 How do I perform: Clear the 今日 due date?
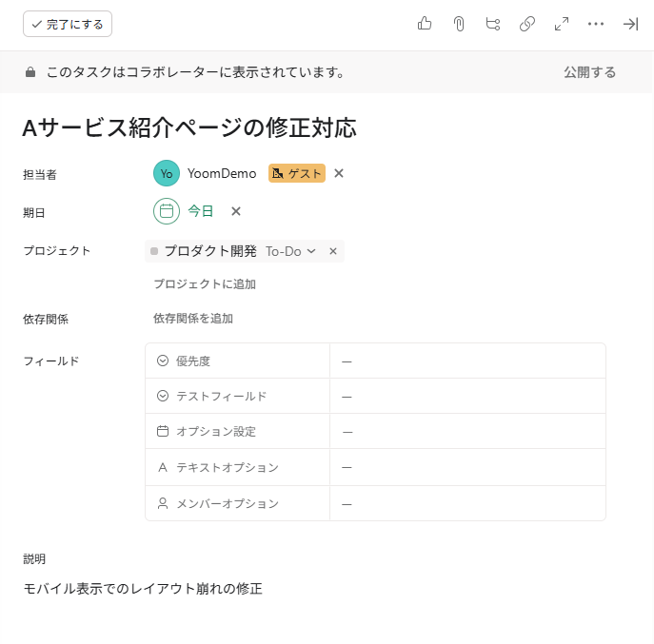[236, 211]
